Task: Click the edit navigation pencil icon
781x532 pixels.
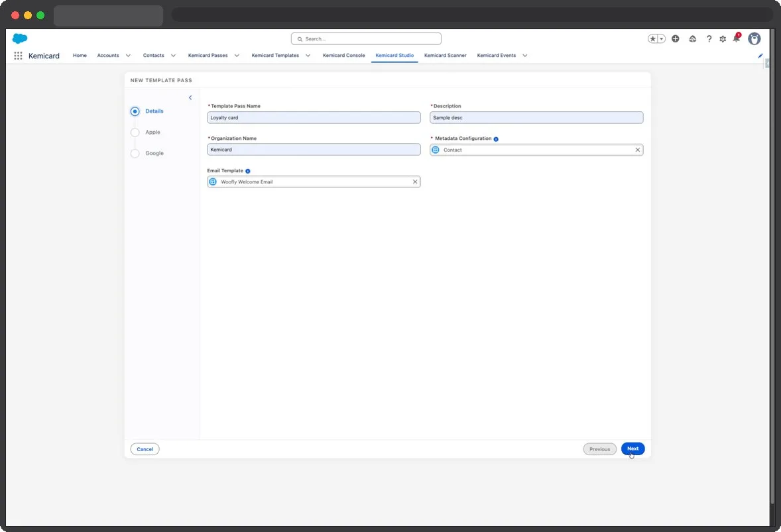Action: (760, 56)
